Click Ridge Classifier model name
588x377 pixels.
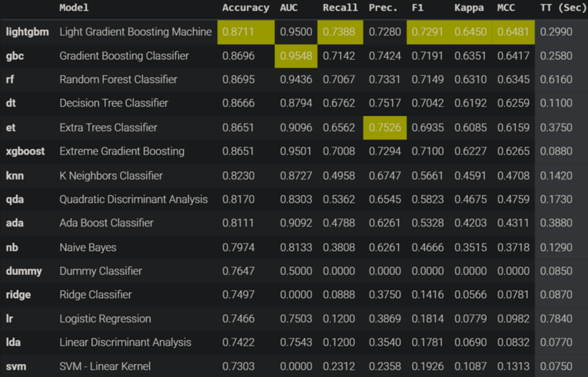click(x=95, y=295)
